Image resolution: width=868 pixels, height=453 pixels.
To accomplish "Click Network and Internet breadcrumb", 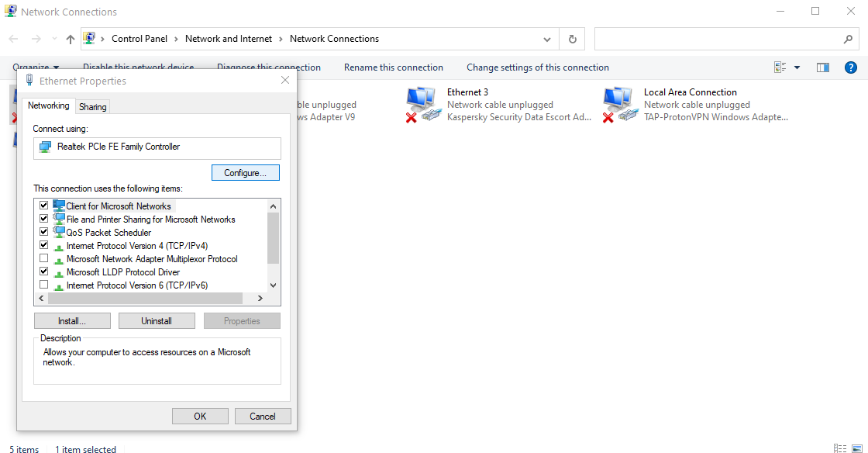I will [x=229, y=39].
